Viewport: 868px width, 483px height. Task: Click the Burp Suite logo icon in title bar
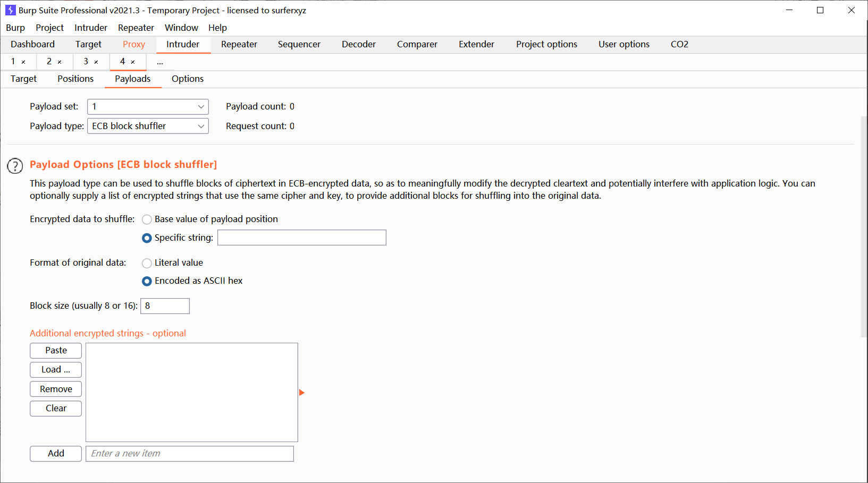tap(10, 10)
